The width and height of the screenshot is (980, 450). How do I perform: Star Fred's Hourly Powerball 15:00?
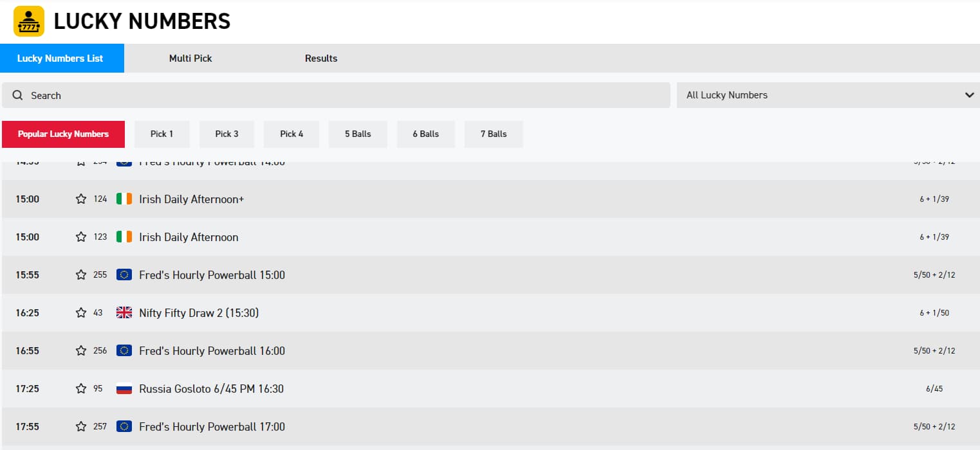pos(81,275)
